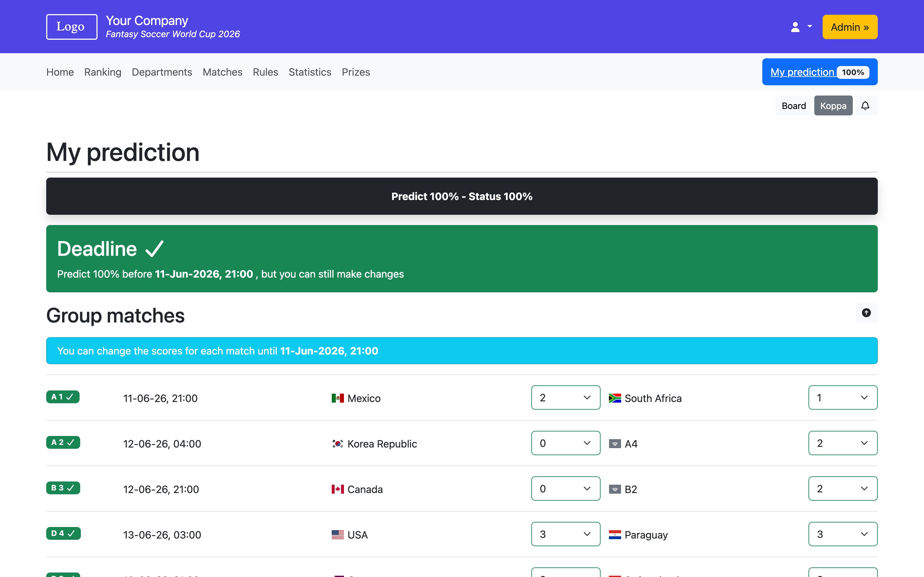The width and height of the screenshot is (924, 577).
Task: Click the Admin button
Action: 849,27
